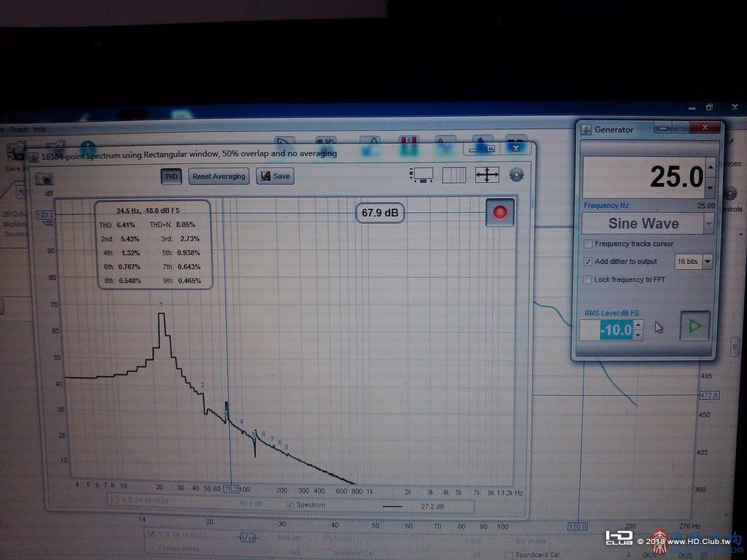The height and width of the screenshot is (560, 747).
Task: Click the 2nd harmonic 5.43% value
Action: point(130,238)
